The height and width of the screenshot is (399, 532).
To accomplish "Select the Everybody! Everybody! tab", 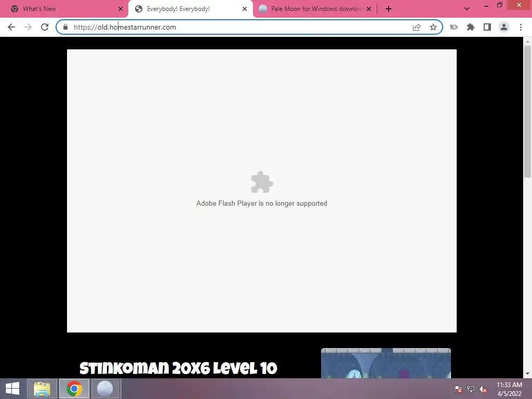I will (x=190, y=9).
